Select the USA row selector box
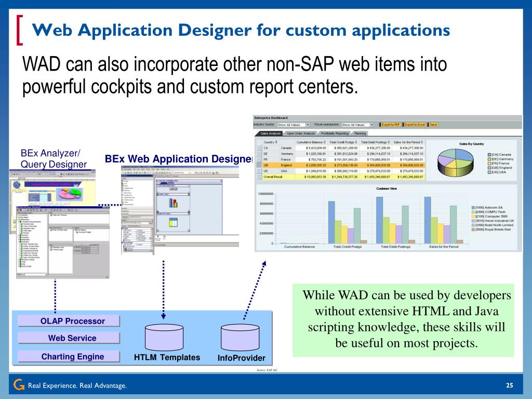Image resolution: width=532 pixels, height=399 pixels. coord(259,171)
